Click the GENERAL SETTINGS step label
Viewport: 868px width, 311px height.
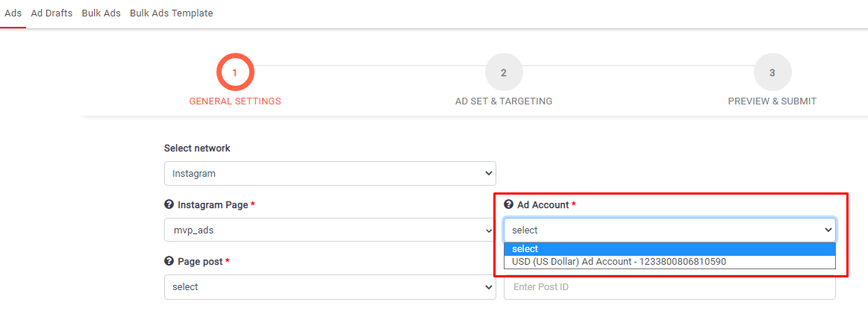235,101
